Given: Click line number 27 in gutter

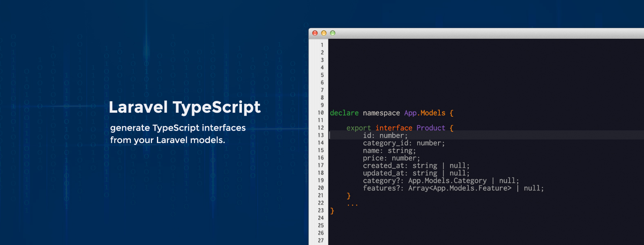Looking at the screenshot, I should click(x=321, y=241).
